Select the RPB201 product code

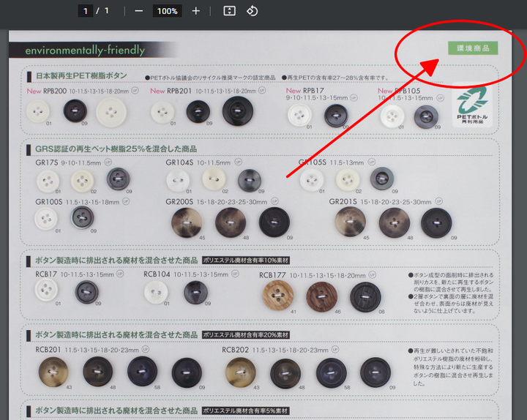(179, 91)
